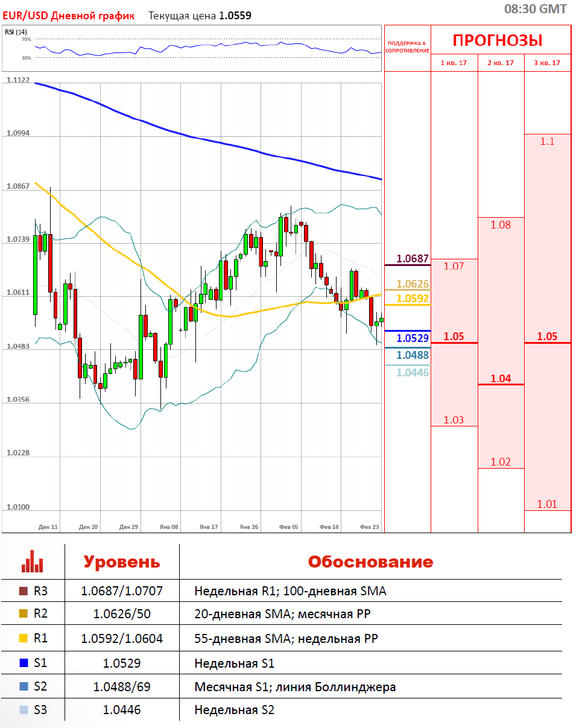Screen dimensions: 585x728
Task: Select the gold R2 color swatch
Action: click(24, 614)
